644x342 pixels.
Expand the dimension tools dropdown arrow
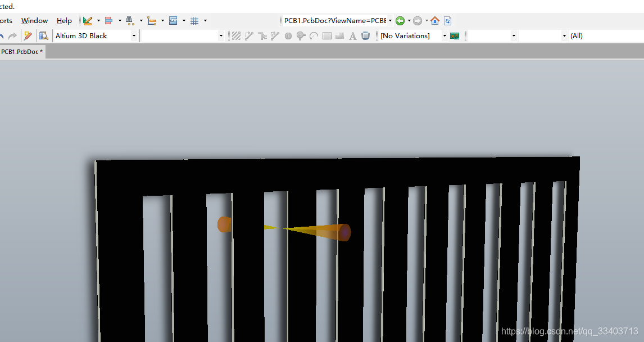(x=162, y=21)
